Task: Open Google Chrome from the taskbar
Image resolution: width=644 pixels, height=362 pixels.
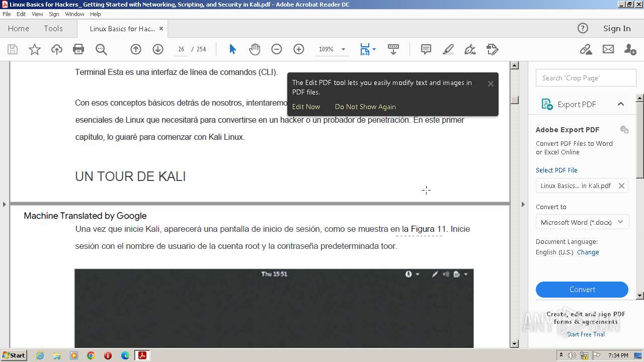Action: (x=91, y=355)
